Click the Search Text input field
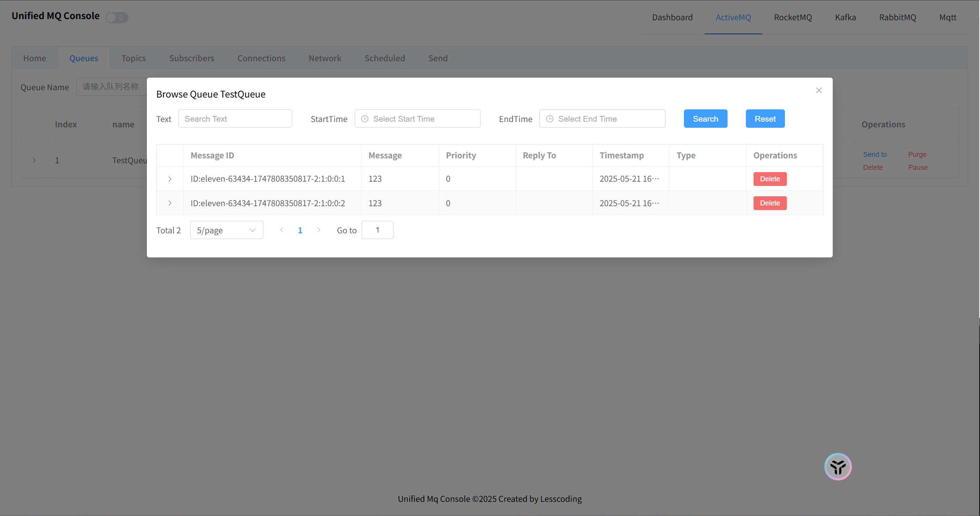 click(235, 119)
